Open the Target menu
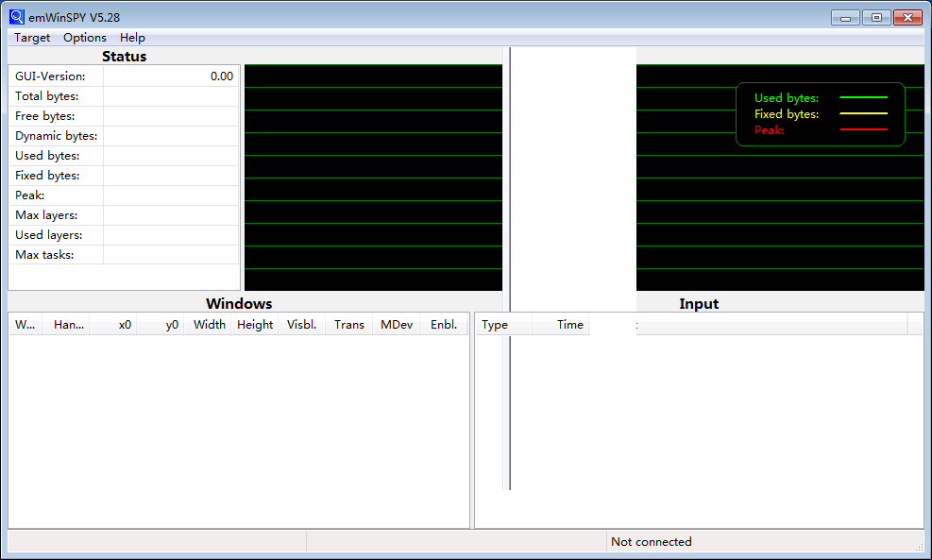Viewport: 932px width, 560px height. click(x=32, y=38)
